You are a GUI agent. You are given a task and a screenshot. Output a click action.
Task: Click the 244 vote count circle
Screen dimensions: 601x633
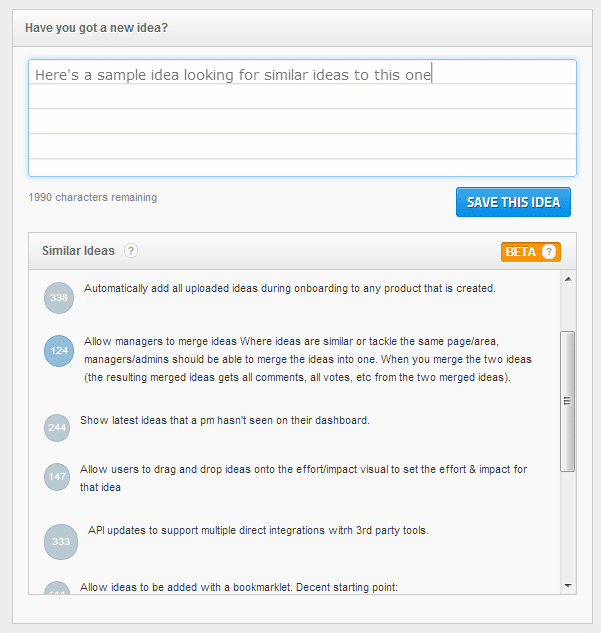coord(57,428)
